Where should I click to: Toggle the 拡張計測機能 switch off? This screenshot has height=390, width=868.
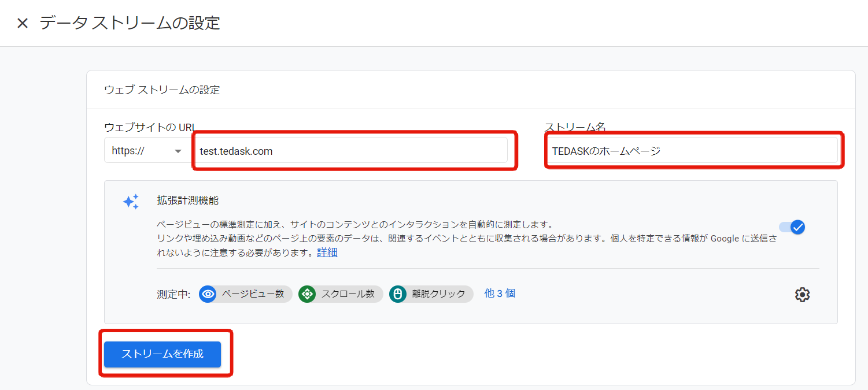[792, 227]
